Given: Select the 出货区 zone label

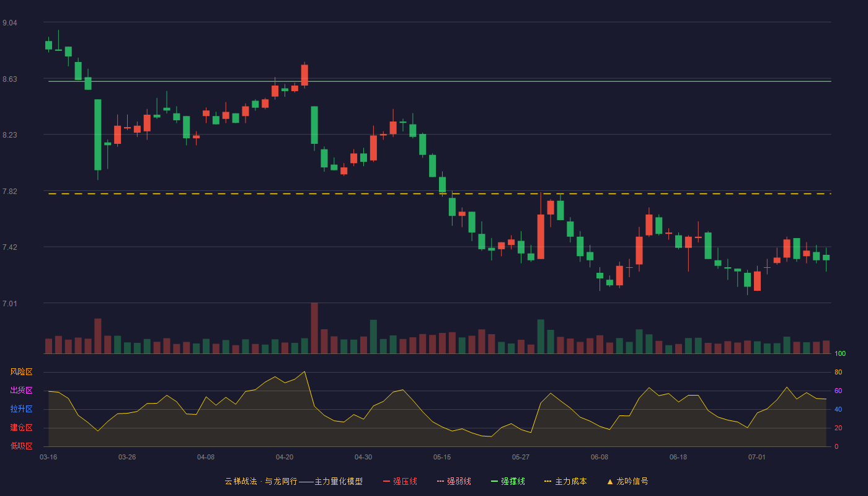Looking at the screenshot, I should (21, 391).
